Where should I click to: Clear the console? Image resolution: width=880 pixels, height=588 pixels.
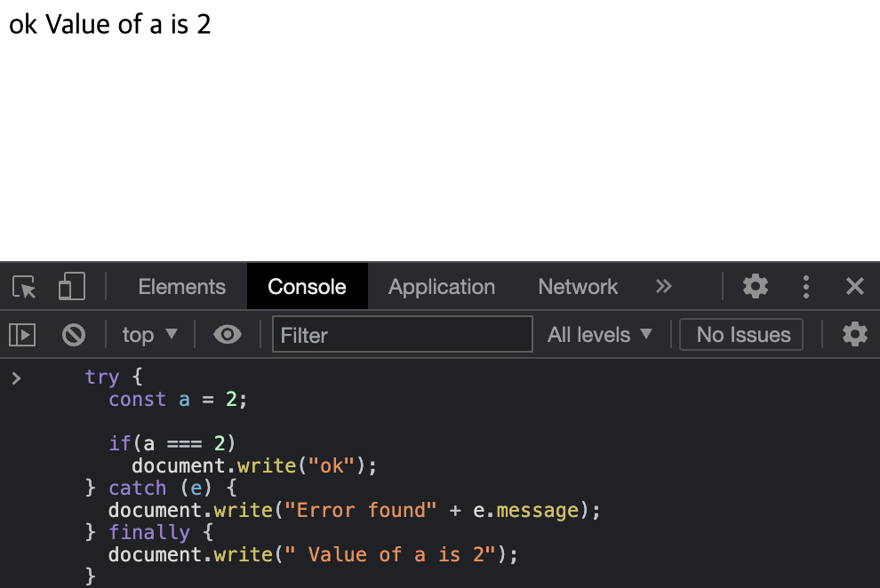coord(74,335)
